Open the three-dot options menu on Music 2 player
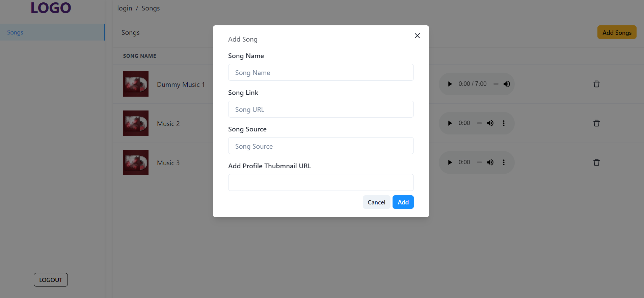 pos(504,123)
